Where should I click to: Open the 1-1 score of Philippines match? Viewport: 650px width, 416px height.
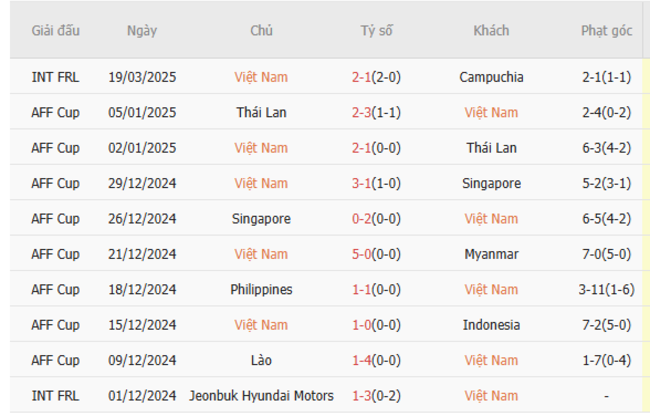click(363, 289)
